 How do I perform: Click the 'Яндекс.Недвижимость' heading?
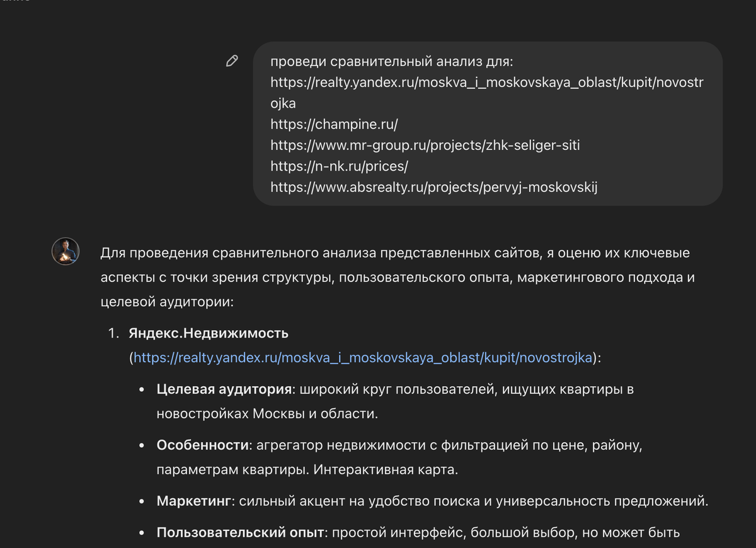[209, 333]
